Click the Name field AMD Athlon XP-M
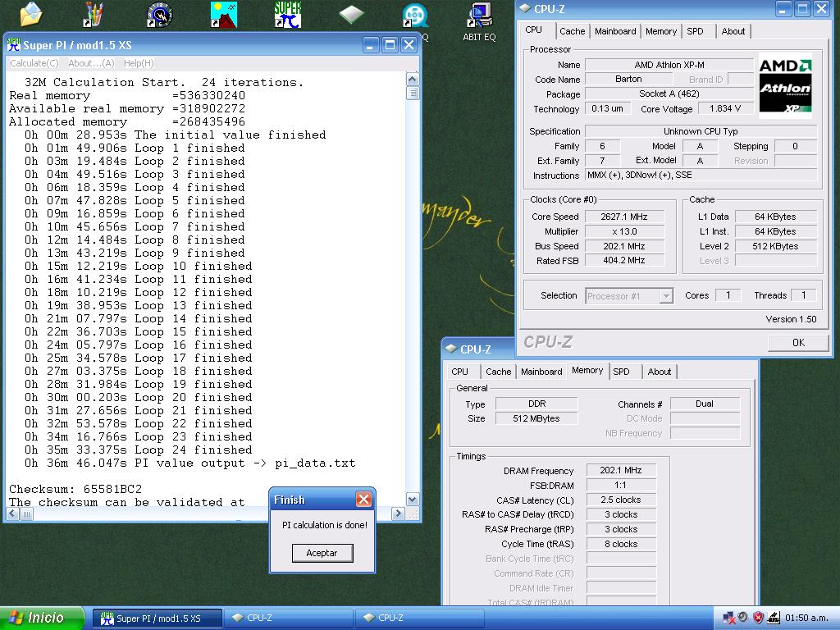The image size is (840, 630). click(669, 65)
